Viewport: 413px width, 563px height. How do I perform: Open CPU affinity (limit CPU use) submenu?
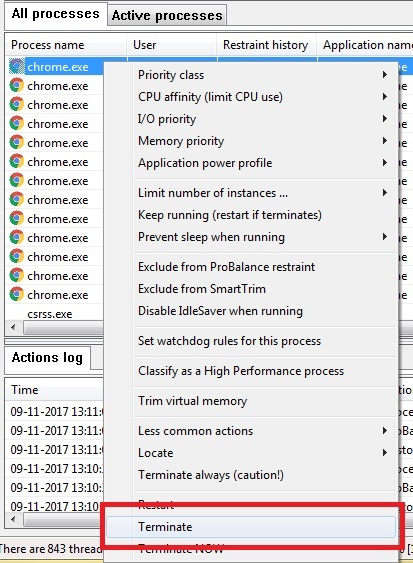click(x=265, y=97)
